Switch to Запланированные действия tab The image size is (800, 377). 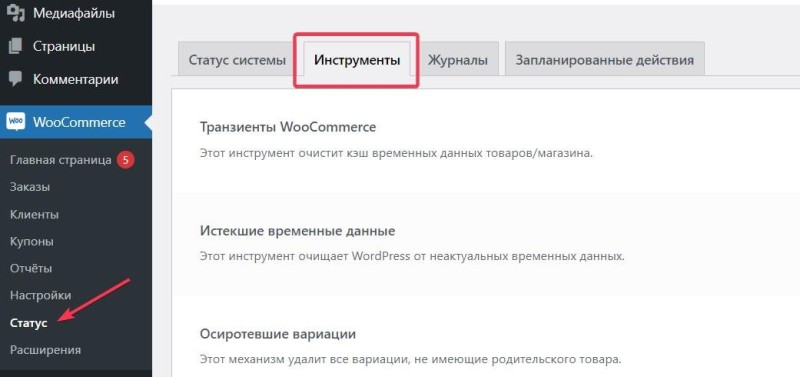(605, 59)
